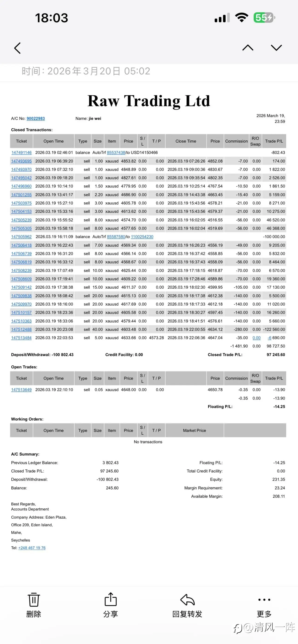Open ticket link 147495042
The image size is (298, 644).
click(21, 178)
